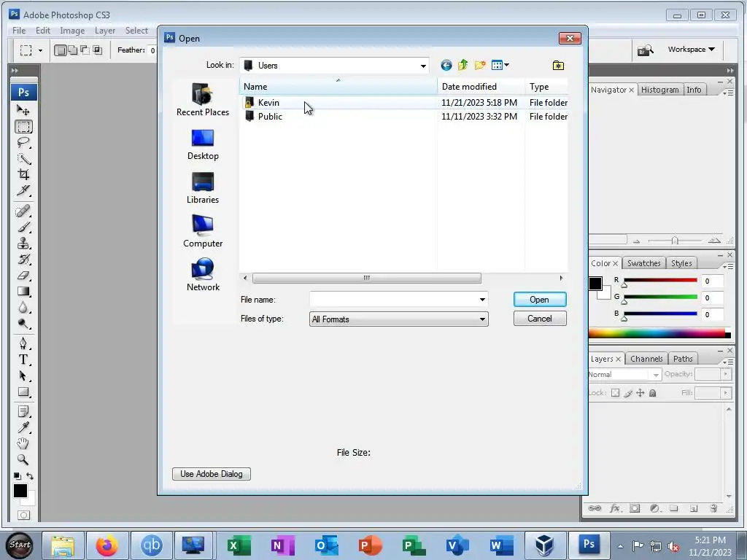Image resolution: width=747 pixels, height=560 pixels.
Task: Select the History Brush tool
Action: 23,260
